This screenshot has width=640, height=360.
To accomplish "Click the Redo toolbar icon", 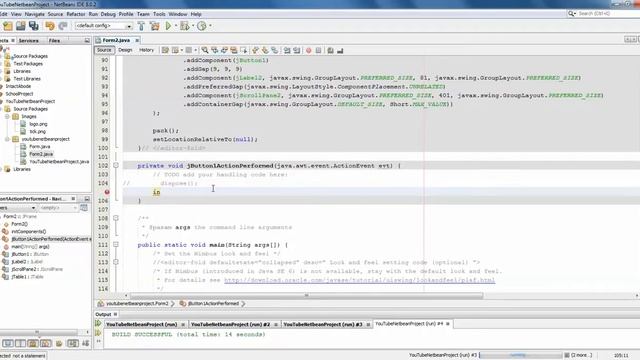I will coord(62,26).
